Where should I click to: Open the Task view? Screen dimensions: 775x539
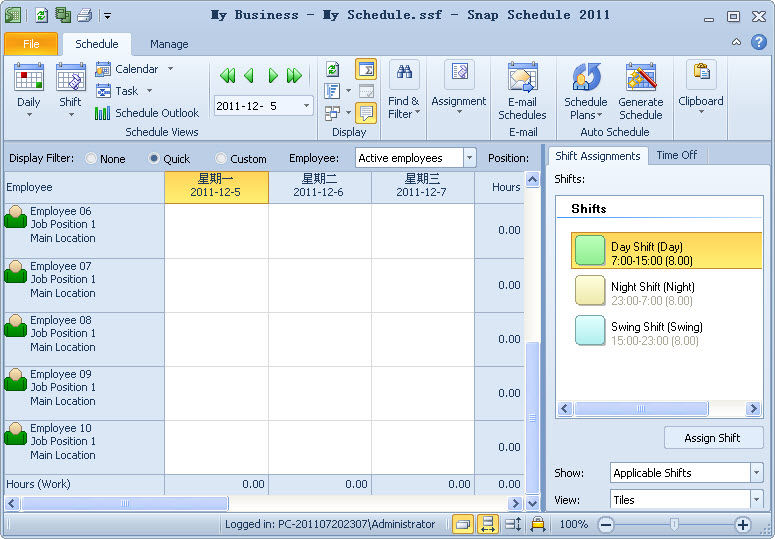pyautogui.click(x=117, y=91)
